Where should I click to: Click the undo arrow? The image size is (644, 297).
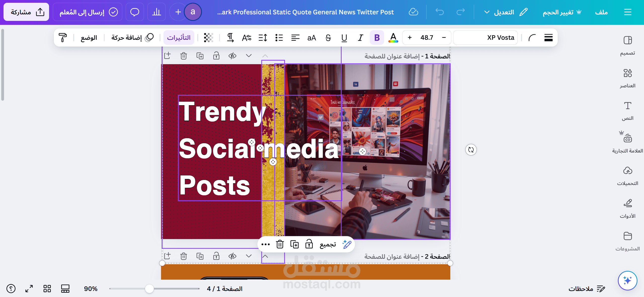pos(440,12)
